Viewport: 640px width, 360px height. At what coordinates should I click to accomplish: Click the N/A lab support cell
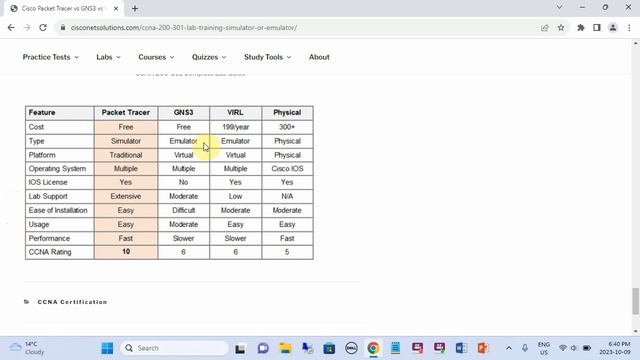(x=287, y=196)
